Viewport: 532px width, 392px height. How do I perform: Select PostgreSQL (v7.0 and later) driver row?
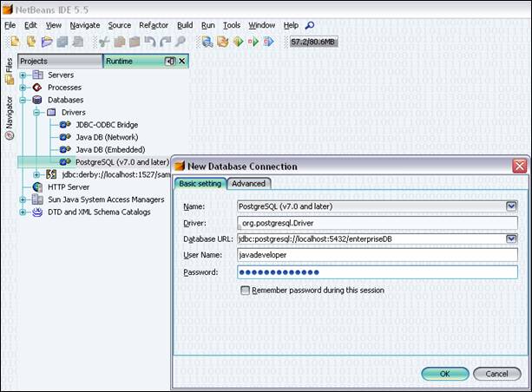coord(122,162)
